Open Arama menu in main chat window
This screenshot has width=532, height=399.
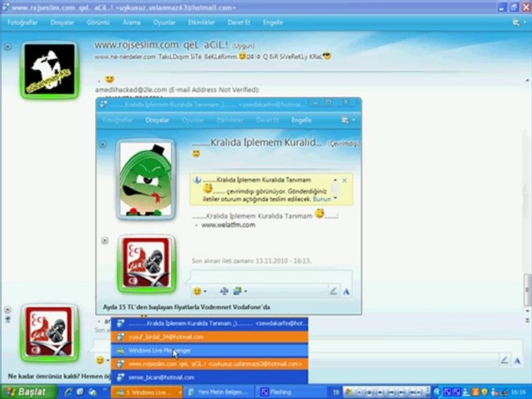click(132, 22)
